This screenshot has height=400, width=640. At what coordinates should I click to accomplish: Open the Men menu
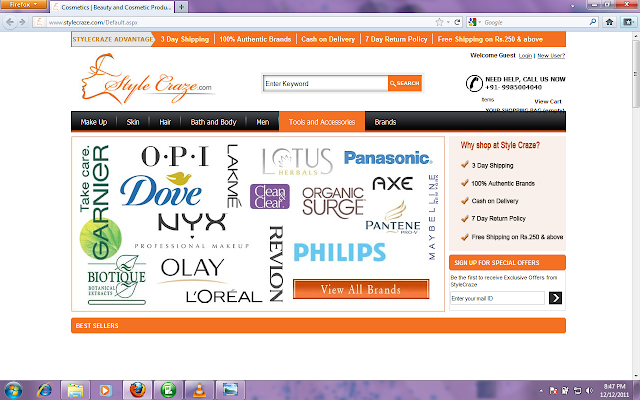[263, 122]
